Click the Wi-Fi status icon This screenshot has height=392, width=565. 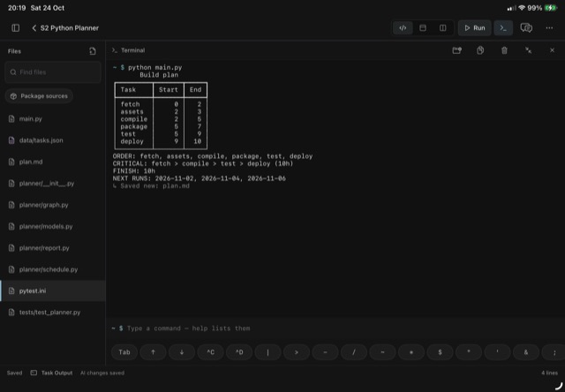(522, 8)
